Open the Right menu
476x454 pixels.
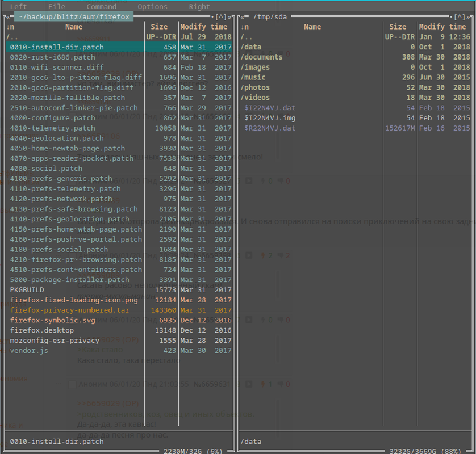click(199, 6)
